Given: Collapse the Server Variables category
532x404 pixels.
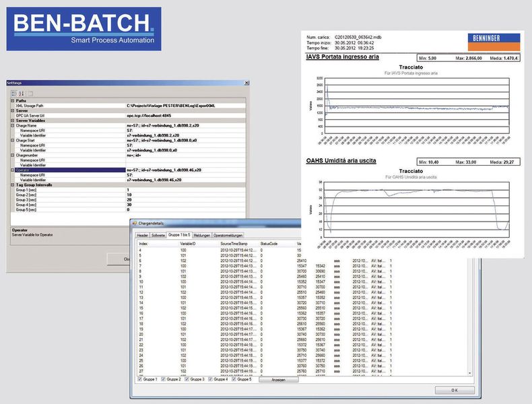Looking at the screenshot, I should click(x=13, y=121).
